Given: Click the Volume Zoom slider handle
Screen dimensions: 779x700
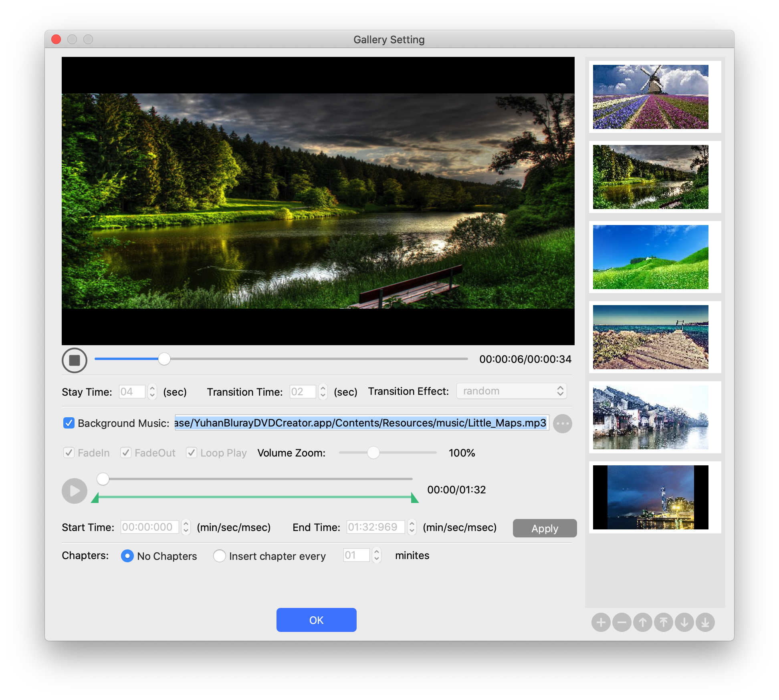Looking at the screenshot, I should 373,453.
